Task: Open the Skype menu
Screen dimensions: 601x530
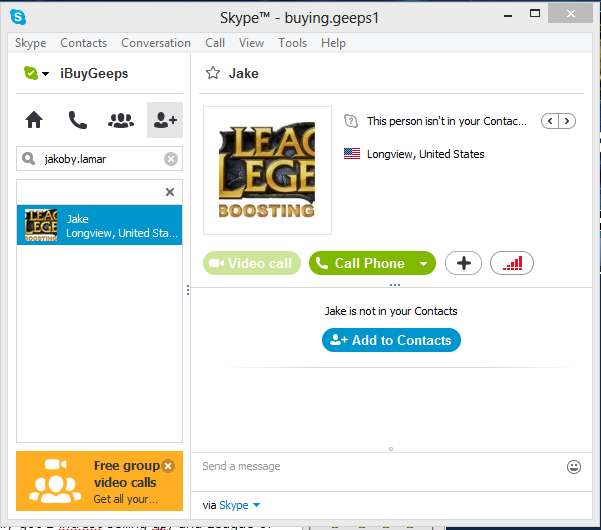Action: tap(31, 43)
